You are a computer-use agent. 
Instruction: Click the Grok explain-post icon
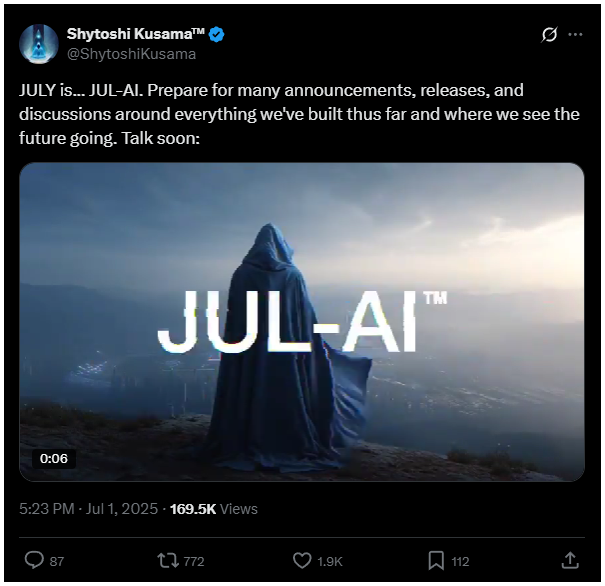tap(549, 34)
